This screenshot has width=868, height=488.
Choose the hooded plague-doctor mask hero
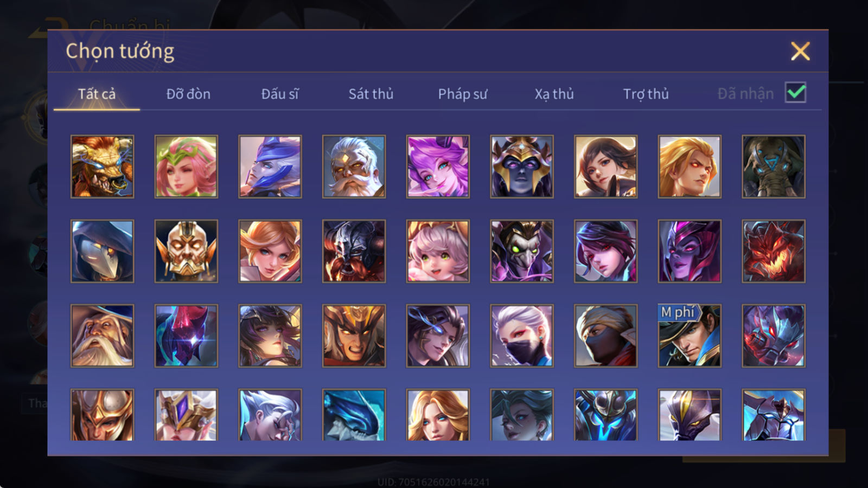(102, 251)
